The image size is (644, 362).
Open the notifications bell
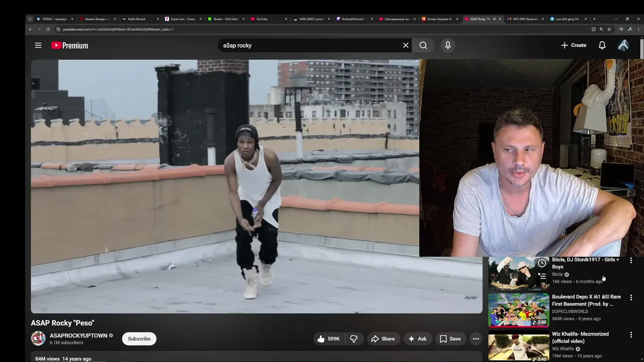[x=602, y=45]
